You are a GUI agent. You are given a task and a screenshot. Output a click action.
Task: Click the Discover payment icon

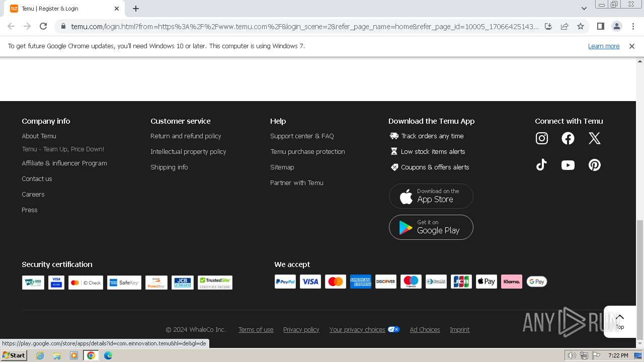(386, 282)
